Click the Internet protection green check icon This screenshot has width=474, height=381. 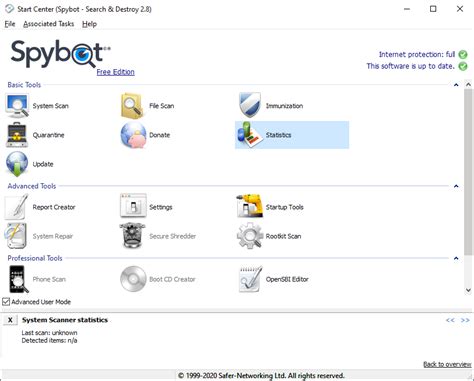463,54
